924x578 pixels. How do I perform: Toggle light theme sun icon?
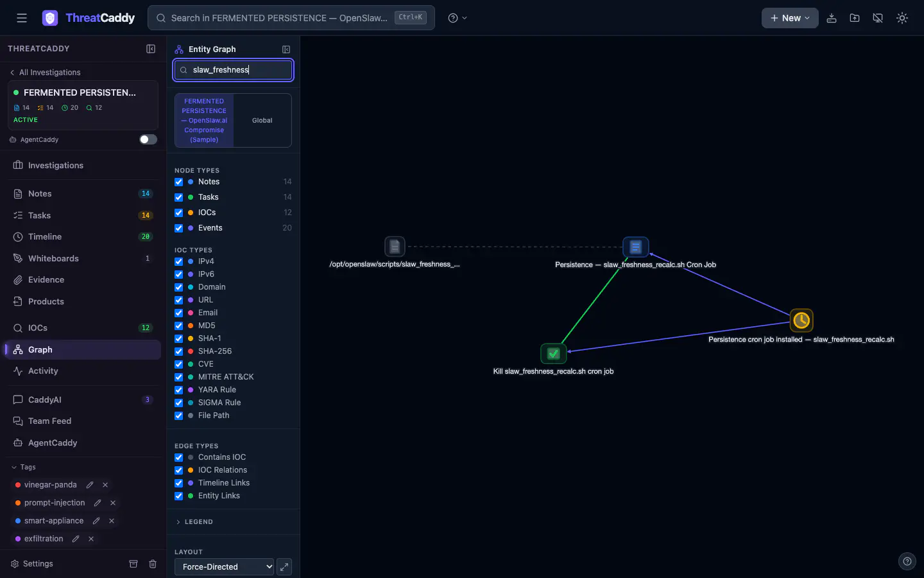click(x=902, y=18)
